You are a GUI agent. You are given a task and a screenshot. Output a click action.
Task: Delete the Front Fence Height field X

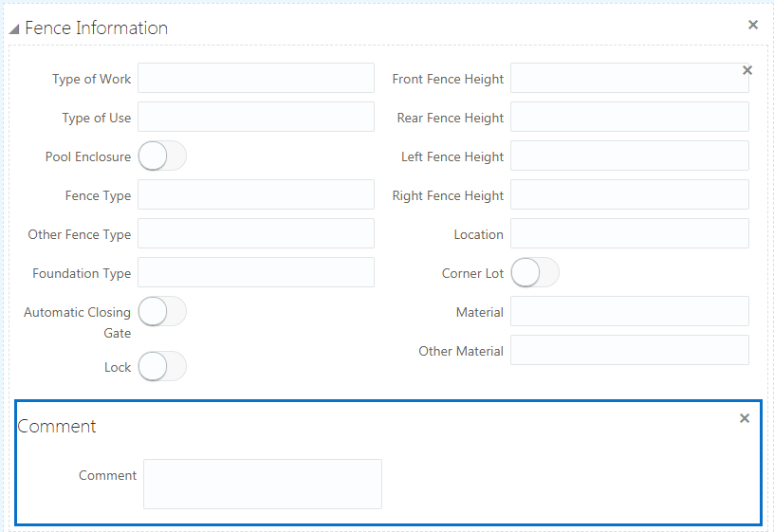coord(747,70)
